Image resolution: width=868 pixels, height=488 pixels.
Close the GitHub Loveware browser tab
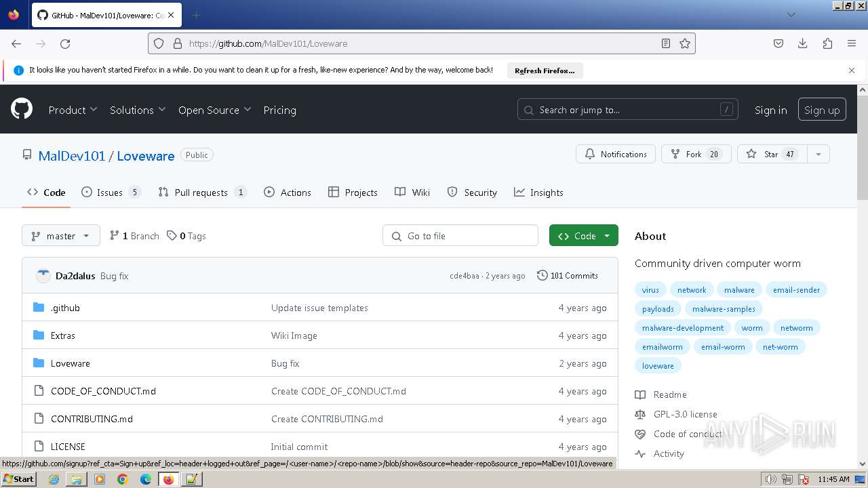170,15
